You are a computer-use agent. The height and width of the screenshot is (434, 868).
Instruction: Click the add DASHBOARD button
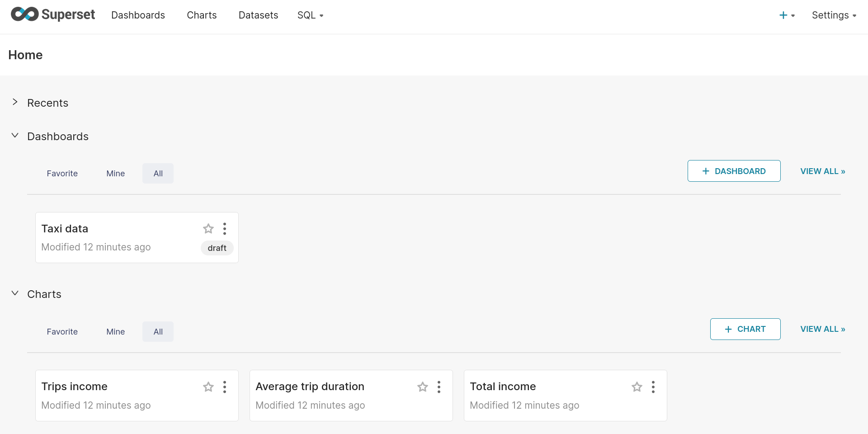734,171
